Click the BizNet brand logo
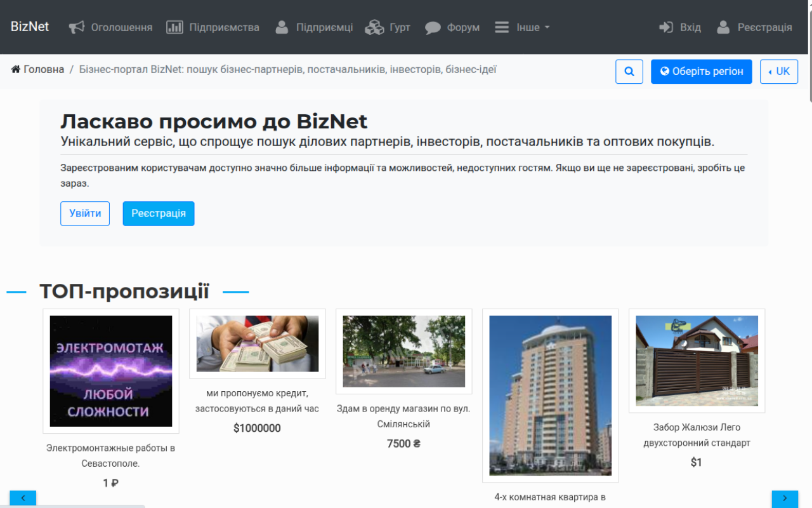812x508 pixels. click(x=30, y=27)
